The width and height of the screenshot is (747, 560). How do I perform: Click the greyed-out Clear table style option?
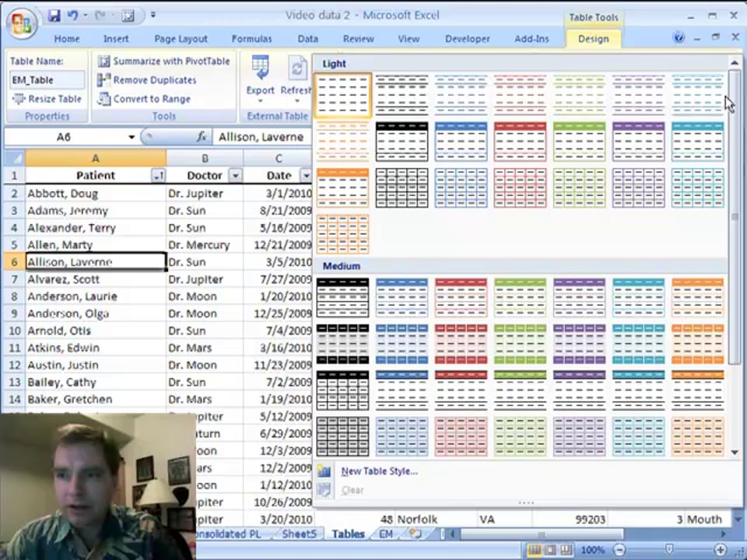click(352, 490)
